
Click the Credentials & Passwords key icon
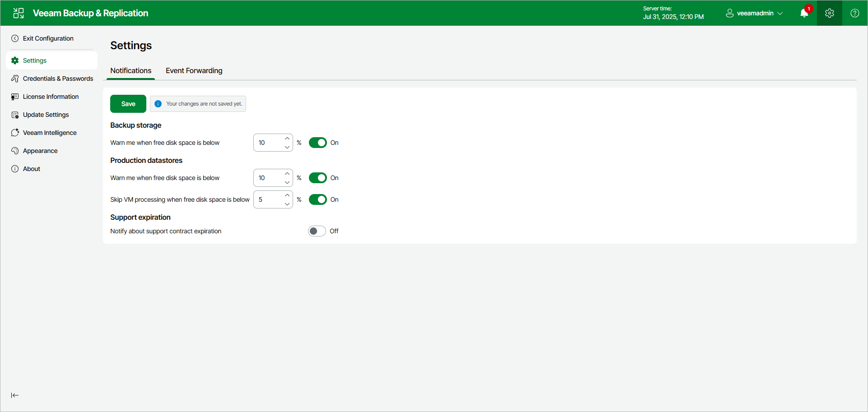[x=15, y=79]
